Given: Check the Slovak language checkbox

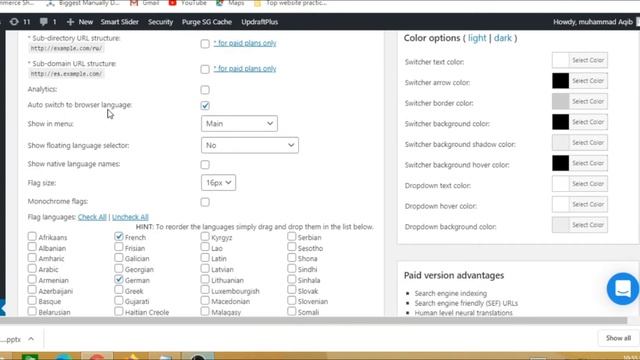Looking at the screenshot, I should (x=291, y=290).
